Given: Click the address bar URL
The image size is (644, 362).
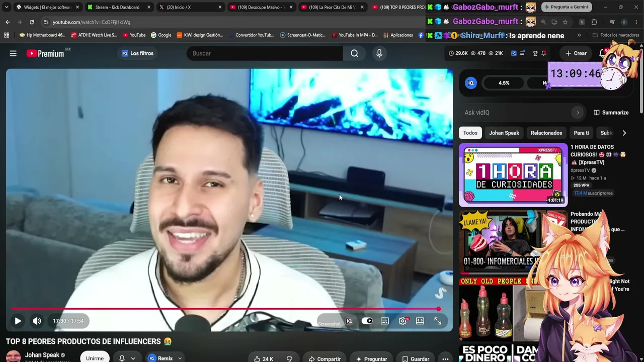Looking at the screenshot, I should [92, 22].
